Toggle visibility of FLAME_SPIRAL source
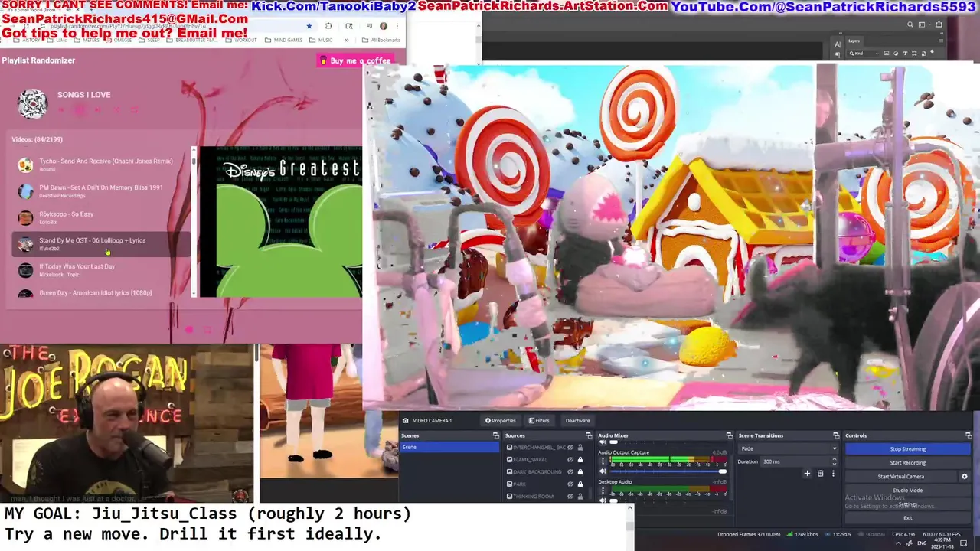This screenshot has height=551, width=980. point(570,459)
